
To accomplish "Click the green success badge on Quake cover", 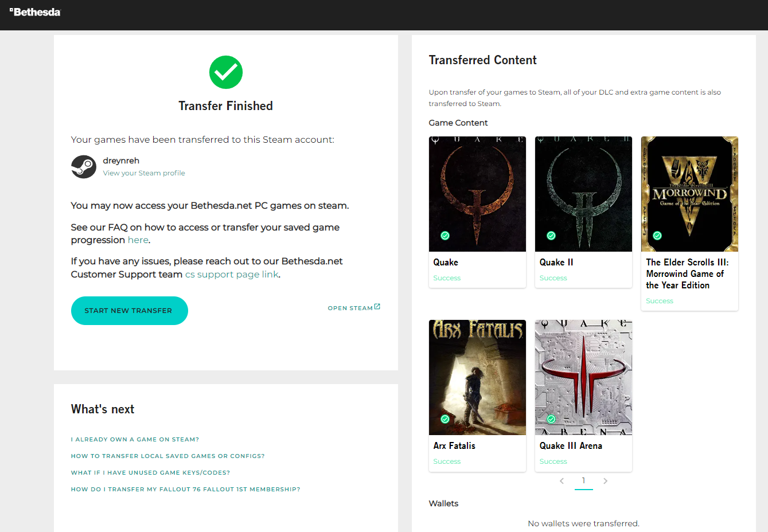I will [445, 236].
